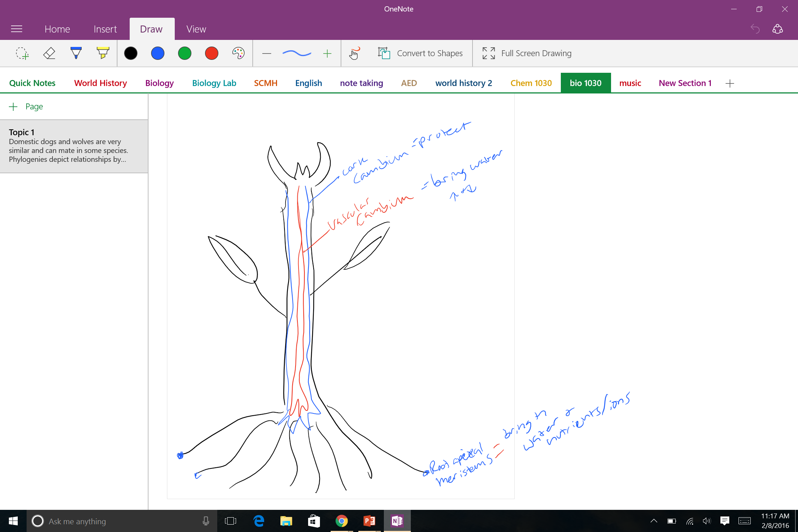This screenshot has width=798, height=532.
Task: Choose the blue Pen tool
Action: click(76, 53)
